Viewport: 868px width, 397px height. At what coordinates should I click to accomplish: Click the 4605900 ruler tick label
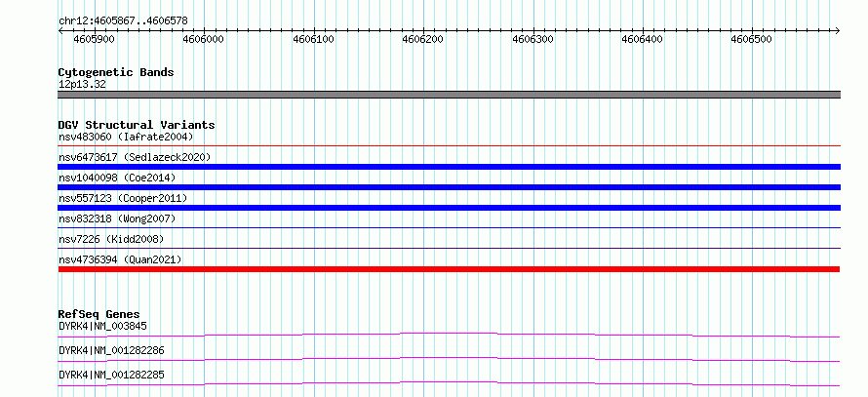pos(95,40)
